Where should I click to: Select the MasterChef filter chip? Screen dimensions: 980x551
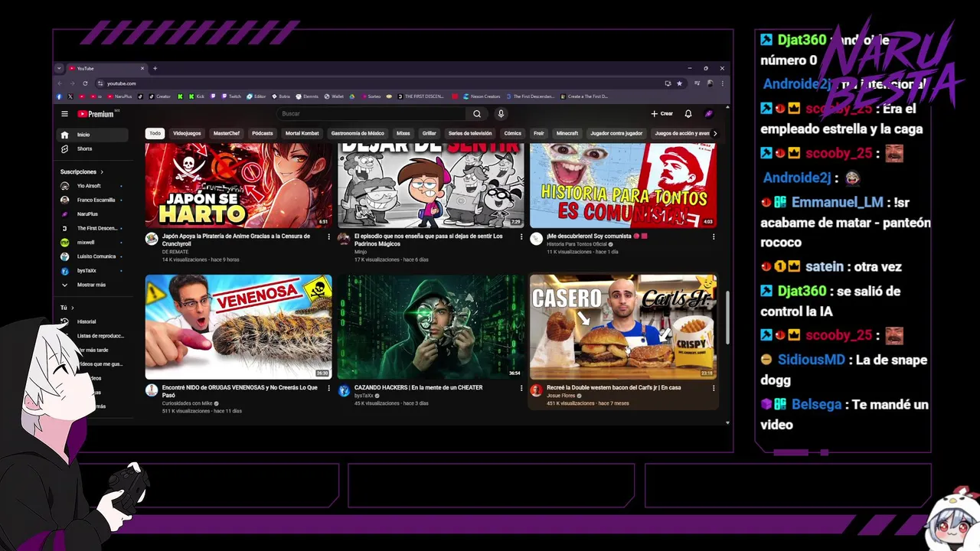click(x=227, y=133)
